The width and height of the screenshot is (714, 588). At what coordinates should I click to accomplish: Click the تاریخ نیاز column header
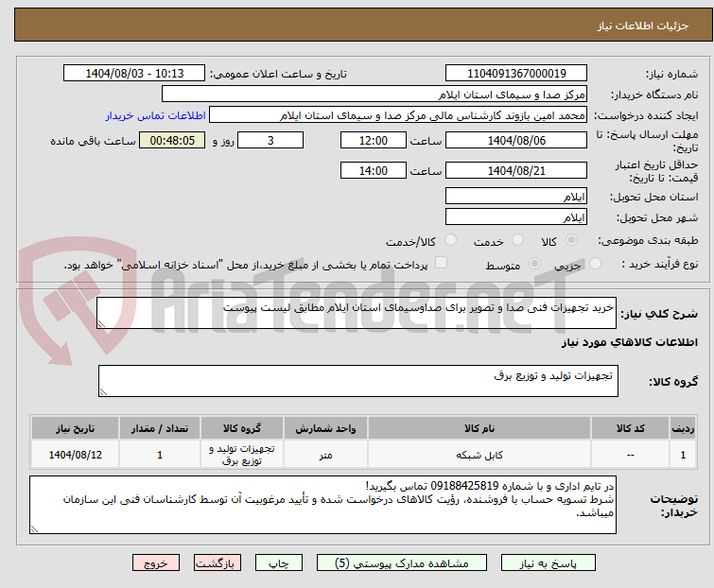pos(75,428)
